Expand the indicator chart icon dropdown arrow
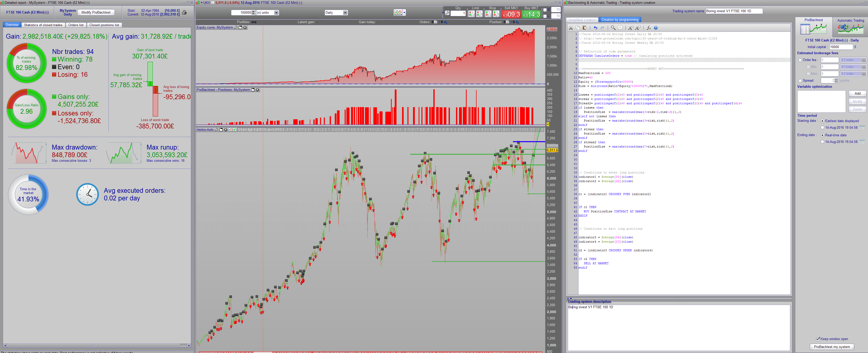The image size is (868, 353). coord(404,13)
